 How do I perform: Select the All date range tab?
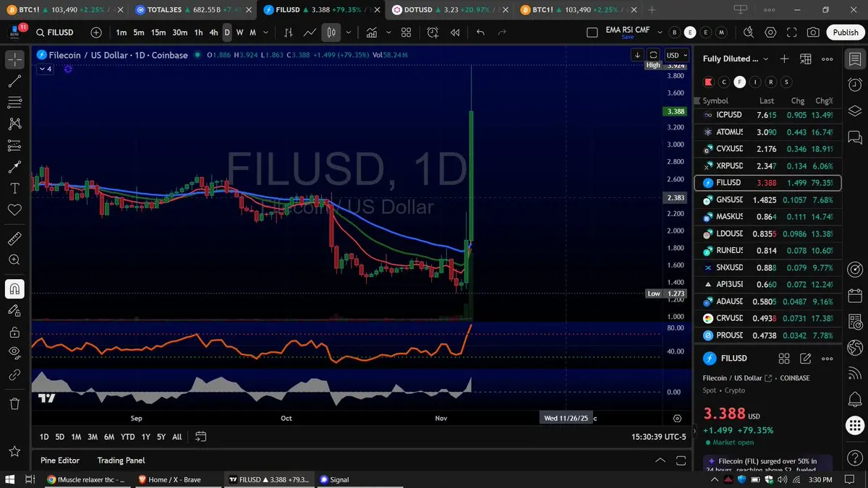177,437
